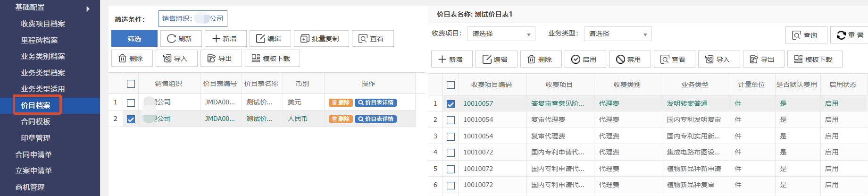Click the 导出 button in price list detail panel
The width and height of the screenshot is (868, 196).
click(x=763, y=60)
